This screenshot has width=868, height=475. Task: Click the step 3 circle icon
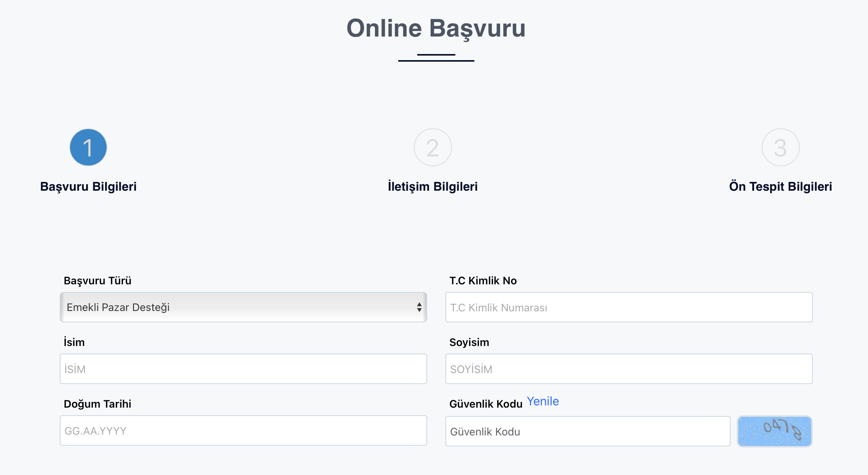point(780,147)
